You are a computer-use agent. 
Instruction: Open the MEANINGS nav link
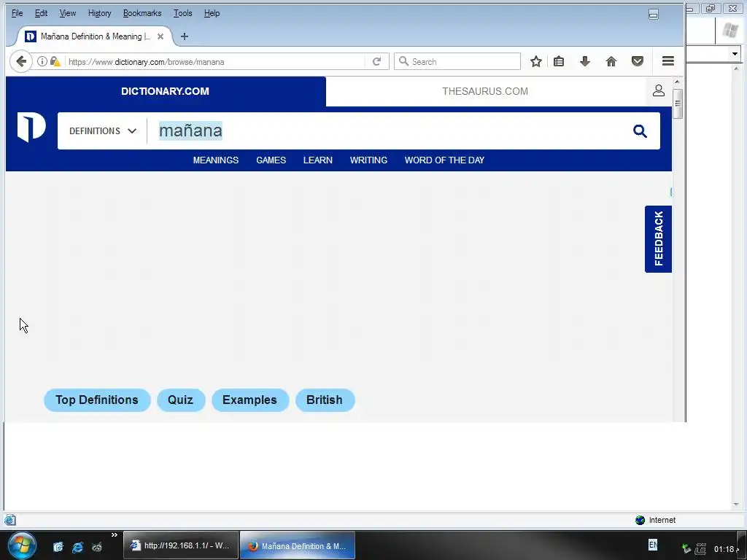216,160
